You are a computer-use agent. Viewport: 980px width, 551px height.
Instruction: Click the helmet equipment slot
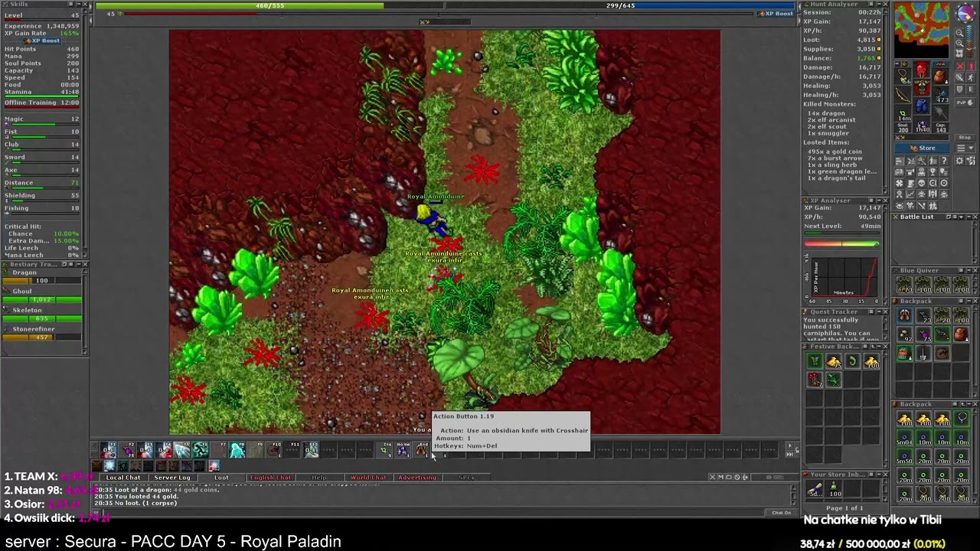click(923, 69)
